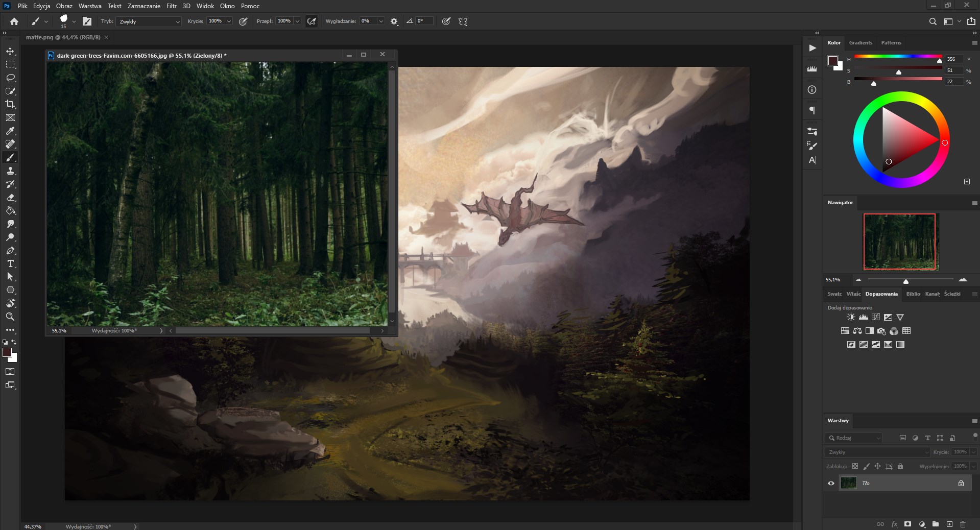
Task: Select the Horizontal Type tool
Action: tap(10, 263)
